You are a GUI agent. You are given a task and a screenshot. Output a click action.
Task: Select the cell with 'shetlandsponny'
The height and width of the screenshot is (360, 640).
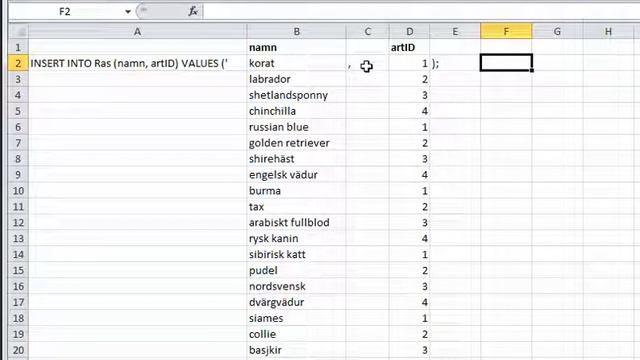click(x=297, y=95)
